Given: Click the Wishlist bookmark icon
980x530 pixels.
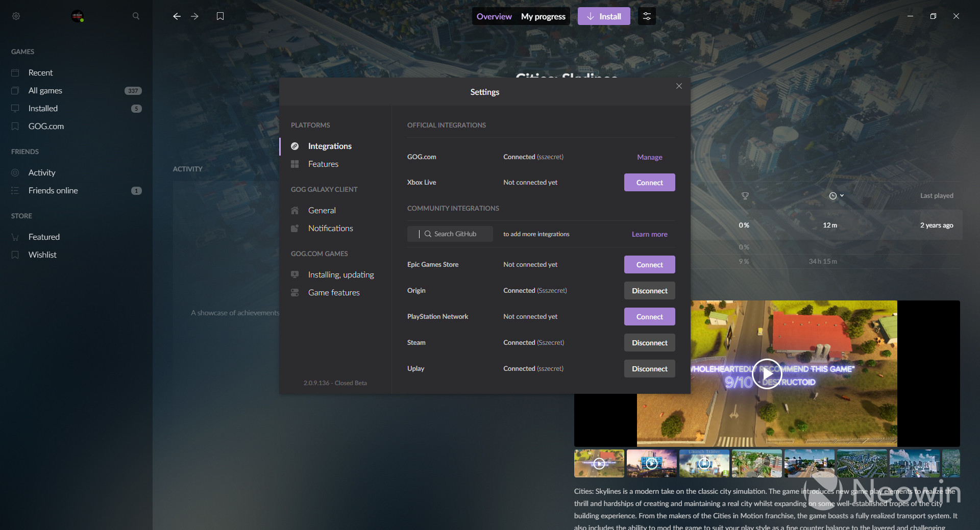Looking at the screenshot, I should point(15,255).
